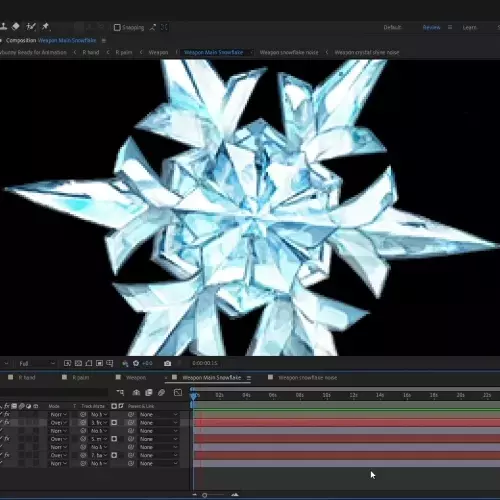Select the Puppet Pin tool
The width and height of the screenshot is (500, 500).
[46, 27]
